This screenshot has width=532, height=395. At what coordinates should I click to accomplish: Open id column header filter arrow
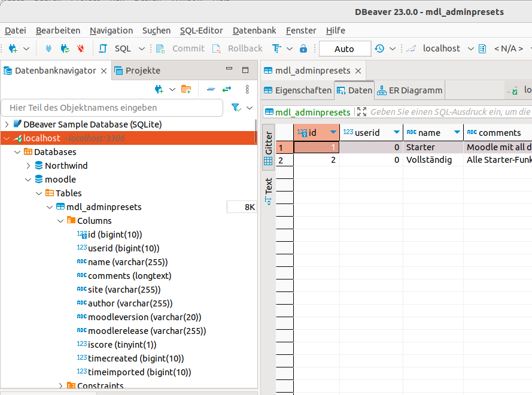point(333,132)
